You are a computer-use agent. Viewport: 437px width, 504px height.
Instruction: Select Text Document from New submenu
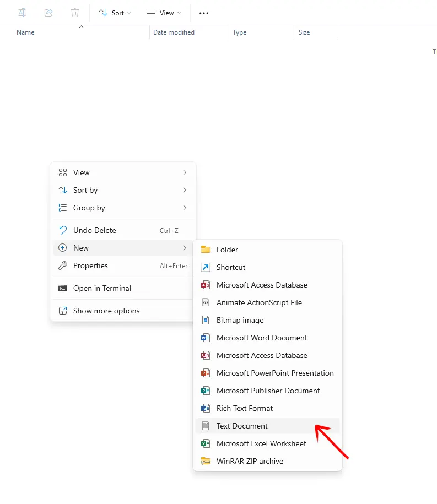(x=242, y=426)
